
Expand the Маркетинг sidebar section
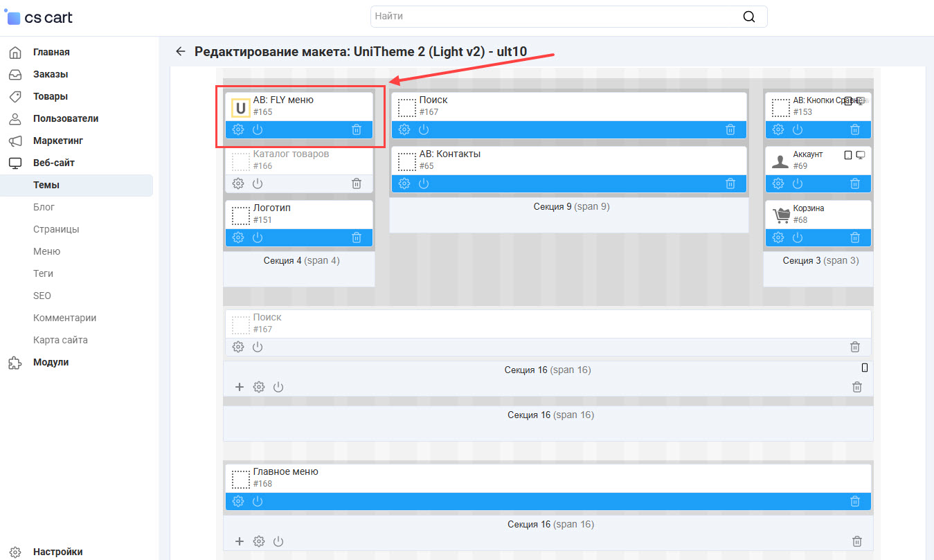(x=58, y=141)
